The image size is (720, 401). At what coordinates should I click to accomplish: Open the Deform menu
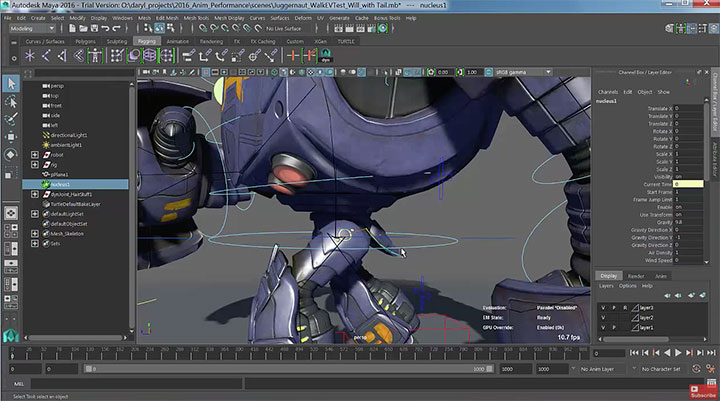303,18
